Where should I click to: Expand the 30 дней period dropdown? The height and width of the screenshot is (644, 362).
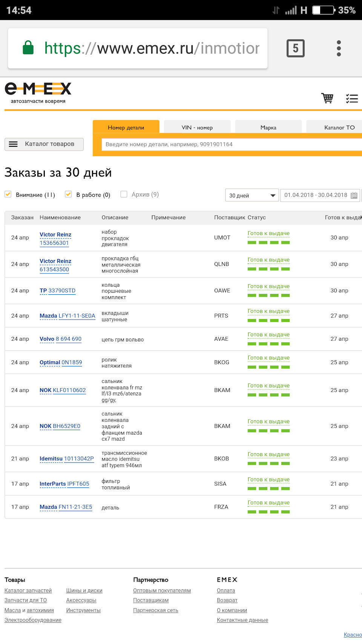tap(252, 195)
